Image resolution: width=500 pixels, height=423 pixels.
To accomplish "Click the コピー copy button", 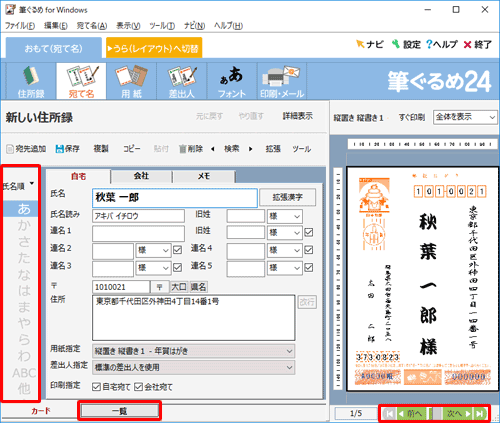I will pyautogui.click(x=132, y=149).
